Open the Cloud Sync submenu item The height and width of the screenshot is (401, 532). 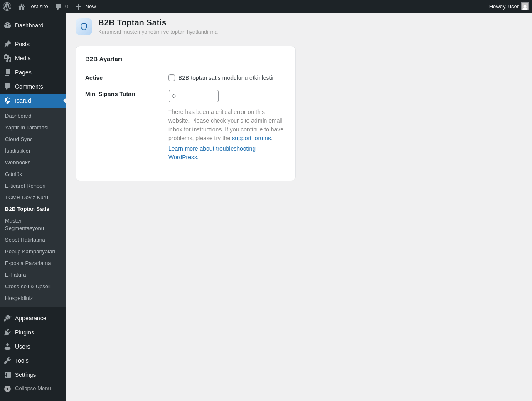tap(19, 139)
